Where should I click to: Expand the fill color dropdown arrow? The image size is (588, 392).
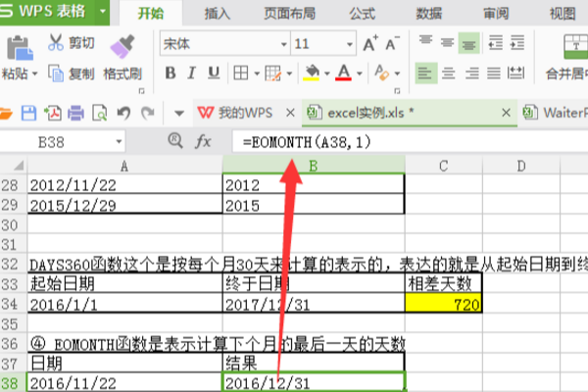(x=327, y=73)
